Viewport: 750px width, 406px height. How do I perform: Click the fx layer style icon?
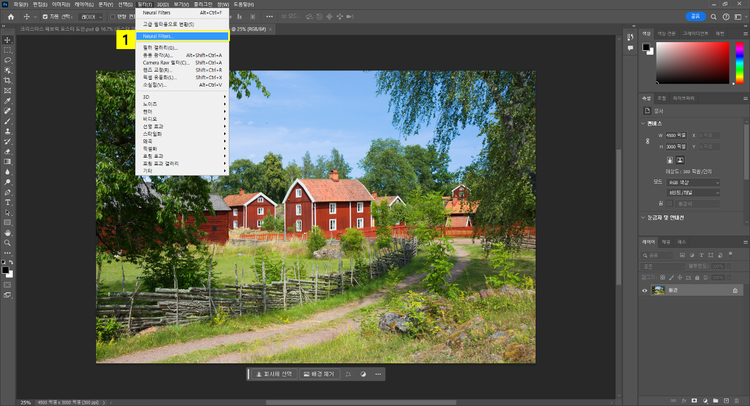(x=684, y=400)
